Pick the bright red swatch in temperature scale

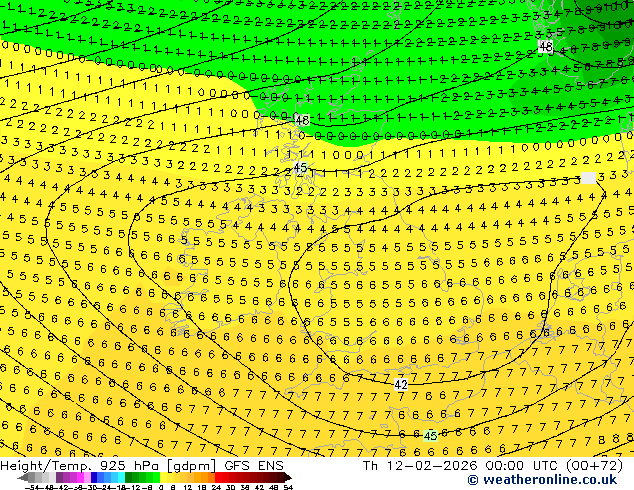point(218,478)
